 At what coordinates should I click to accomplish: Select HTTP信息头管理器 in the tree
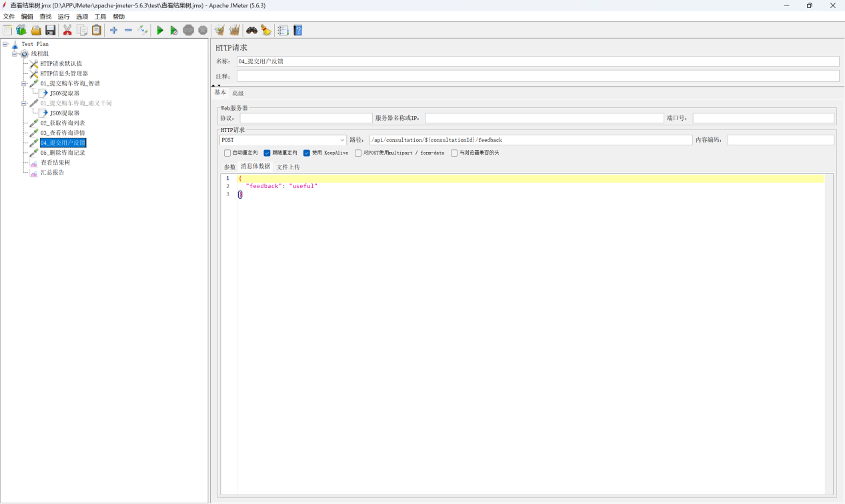point(64,73)
